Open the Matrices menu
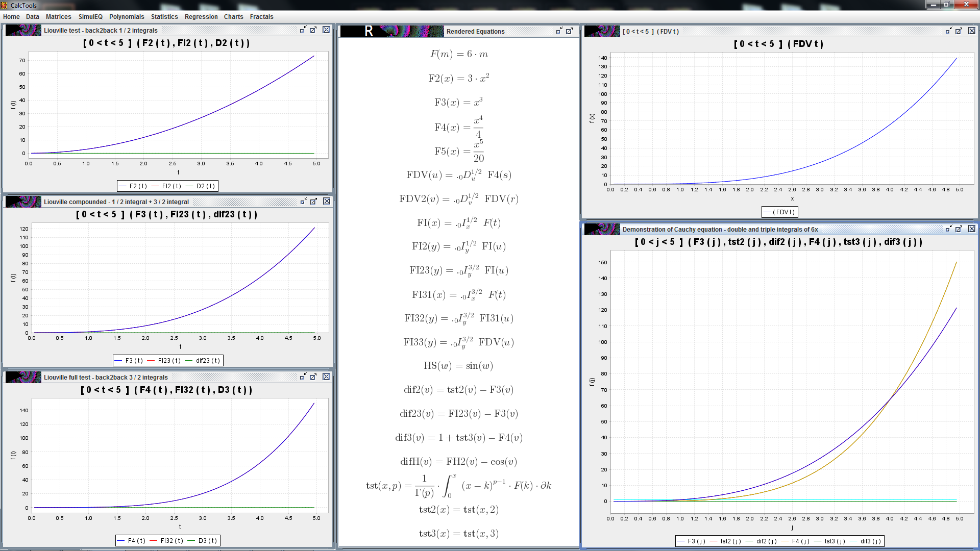Image resolution: width=980 pixels, height=551 pixels. pos(58,17)
